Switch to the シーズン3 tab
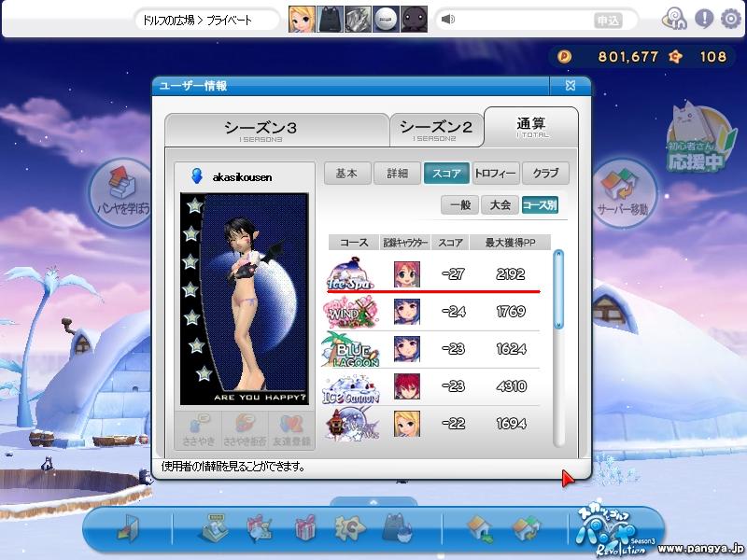Screen dimensions: 747x560 point(276,130)
